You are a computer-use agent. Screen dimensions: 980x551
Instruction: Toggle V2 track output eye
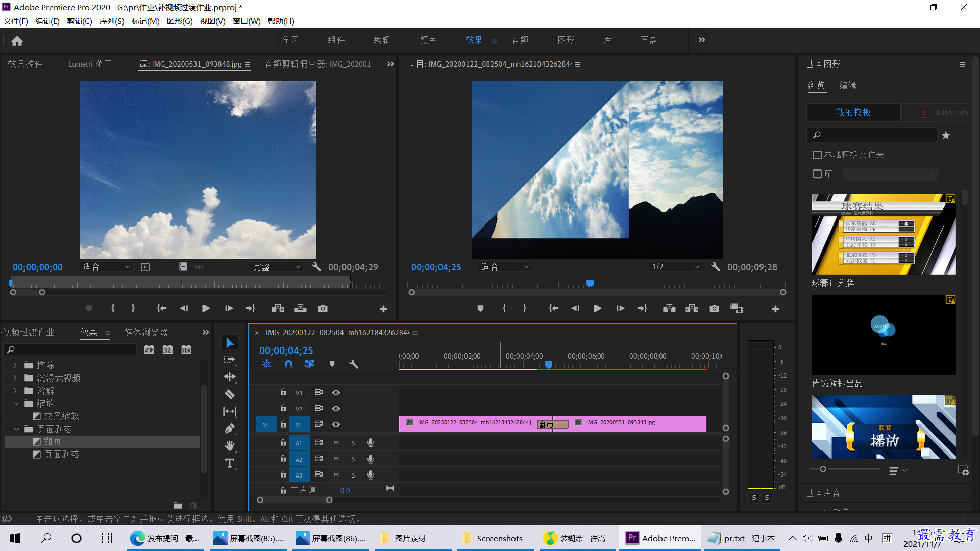(336, 408)
